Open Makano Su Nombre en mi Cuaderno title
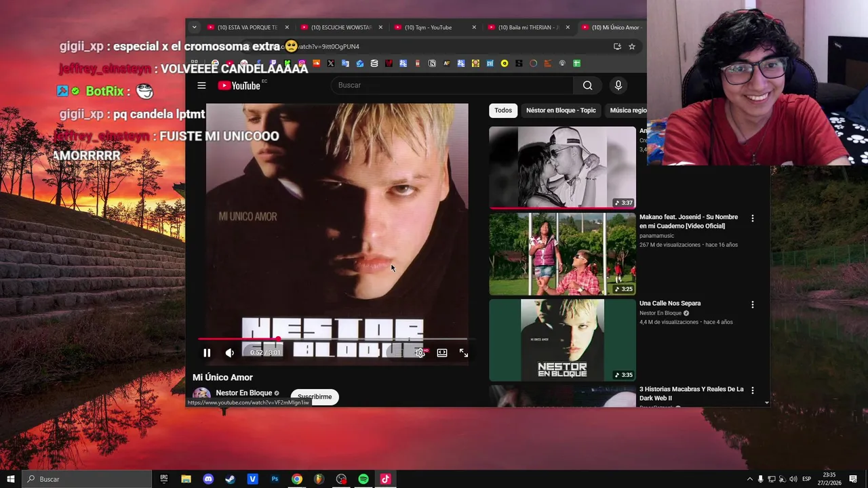Image resolution: width=868 pixels, height=488 pixels. point(688,221)
